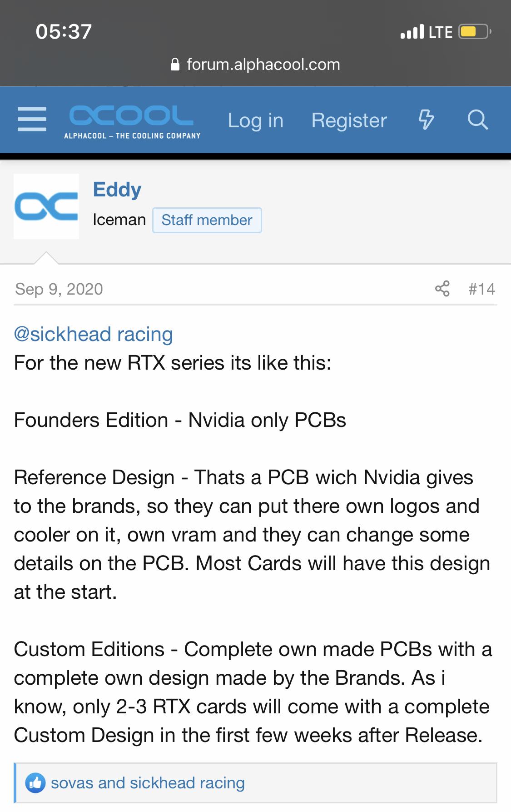The height and width of the screenshot is (812, 511).
Task: Click the Sep 9, 2020 post date
Action: [x=59, y=289]
